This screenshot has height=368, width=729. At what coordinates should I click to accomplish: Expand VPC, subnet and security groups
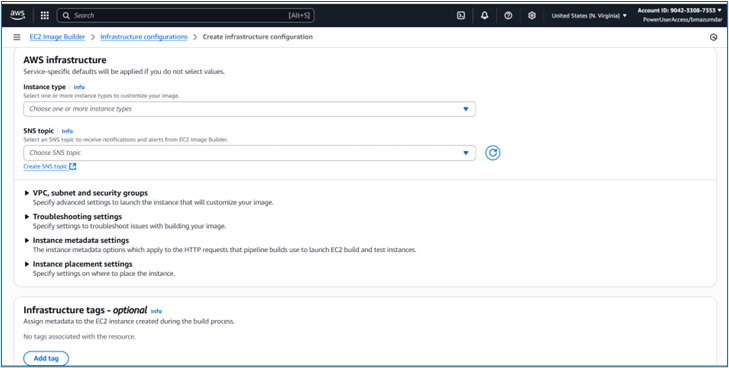point(90,193)
